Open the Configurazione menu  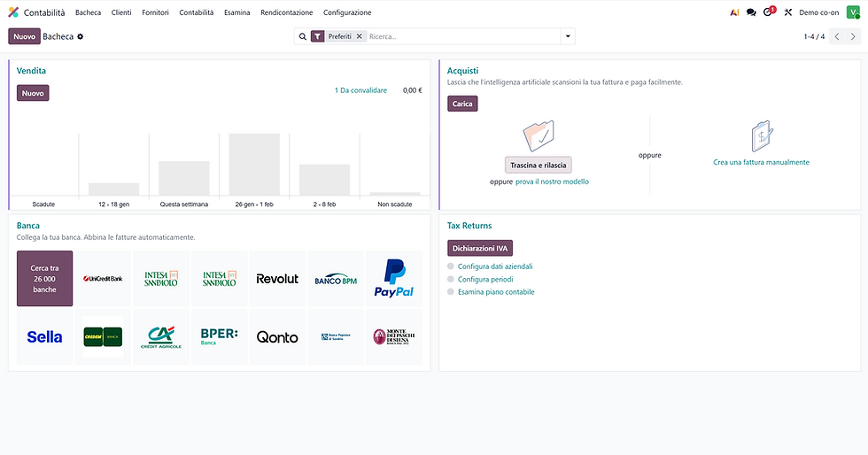[x=347, y=12]
